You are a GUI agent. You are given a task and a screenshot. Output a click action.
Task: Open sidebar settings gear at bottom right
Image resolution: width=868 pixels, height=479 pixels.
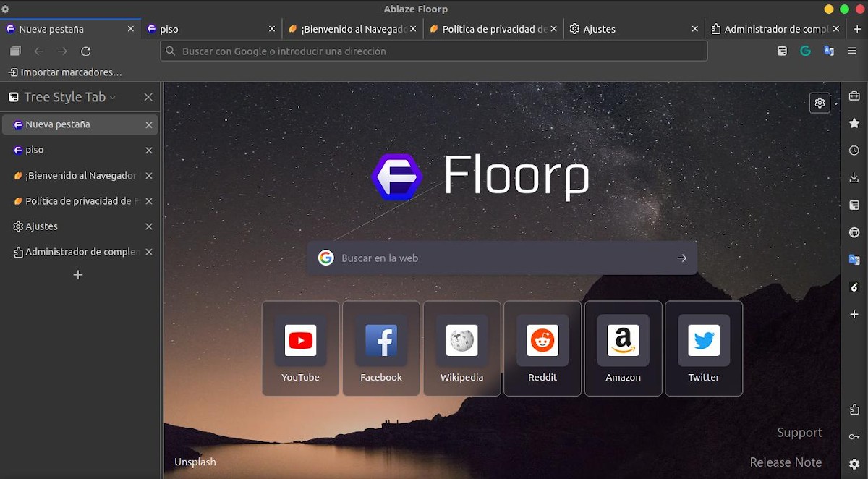(x=854, y=464)
